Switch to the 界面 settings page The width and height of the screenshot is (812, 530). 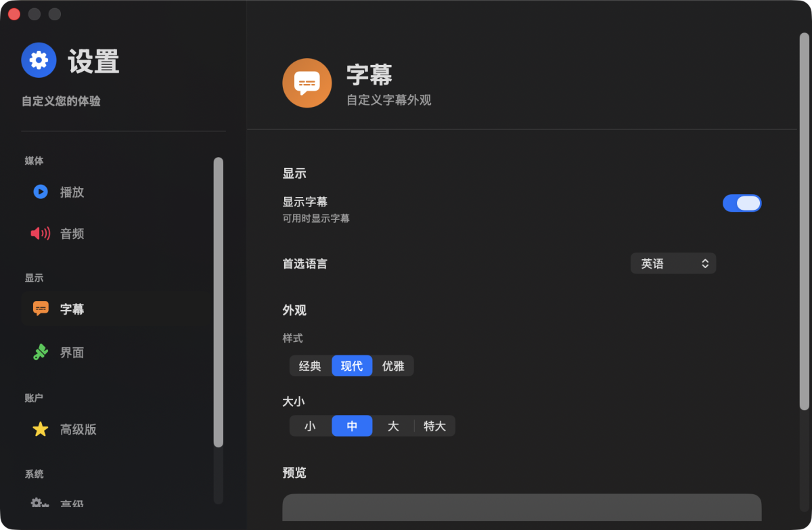coord(72,353)
